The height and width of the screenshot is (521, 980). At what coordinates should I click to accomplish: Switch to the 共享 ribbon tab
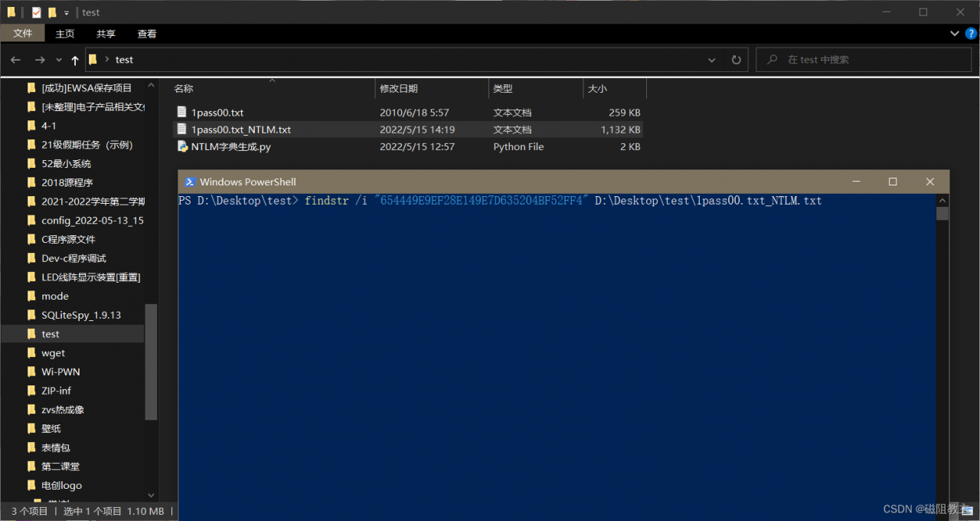(106, 34)
